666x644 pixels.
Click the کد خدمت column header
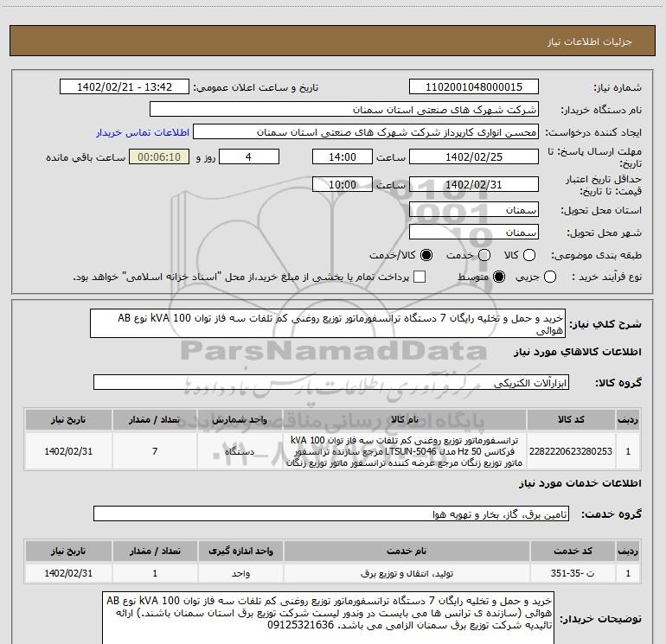pyautogui.click(x=572, y=551)
